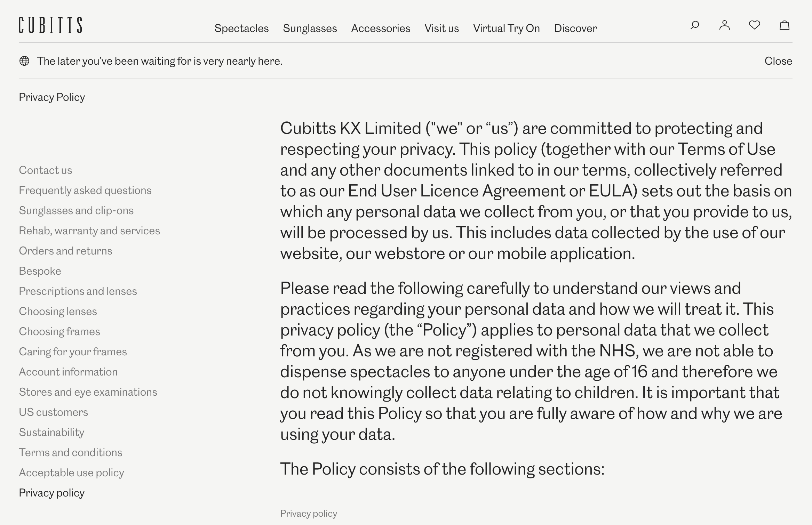
Task: Click the globe/language icon in banner
Action: click(x=24, y=61)
